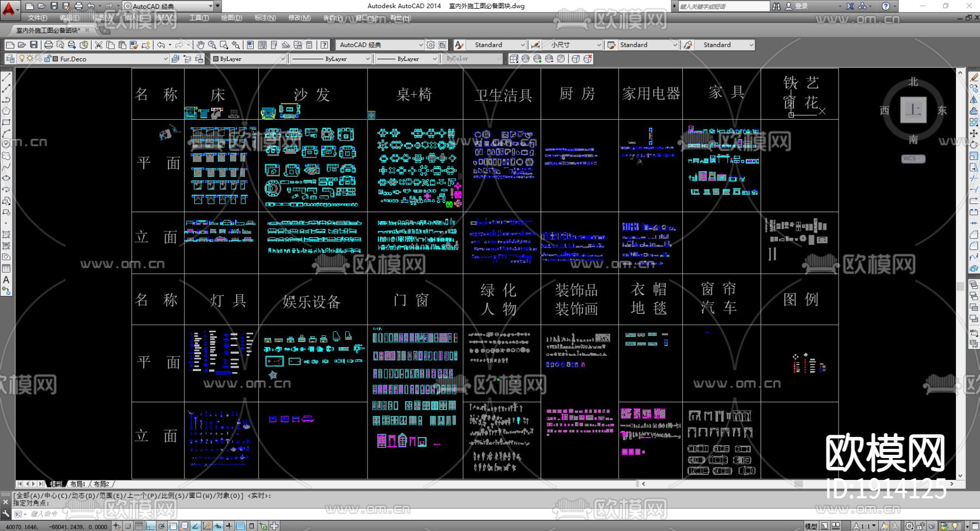Screen dimensions: 980x531
Task: Click the keyword search input field
Action: click(724, 6)
